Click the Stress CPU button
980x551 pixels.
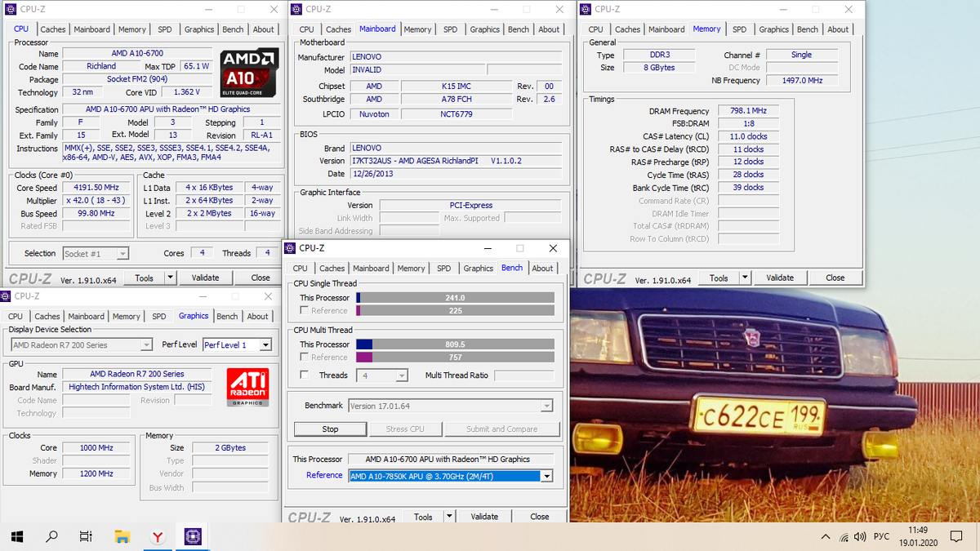pos(405,429)
